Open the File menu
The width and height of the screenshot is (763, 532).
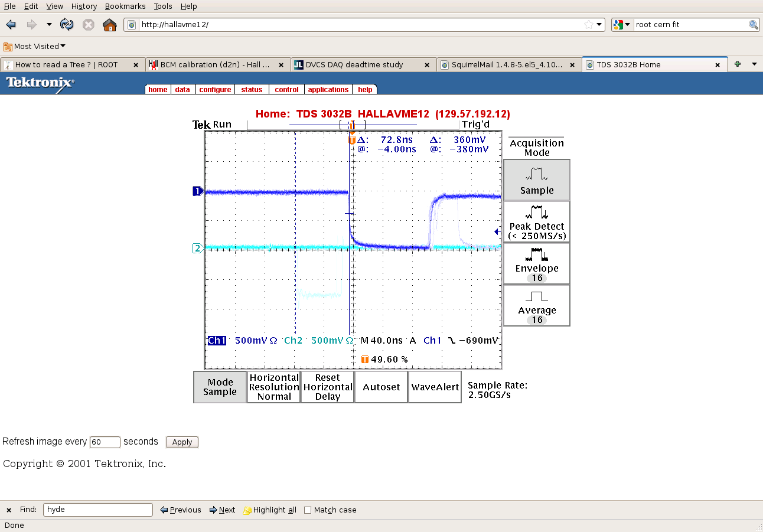[x=10, y=6]
